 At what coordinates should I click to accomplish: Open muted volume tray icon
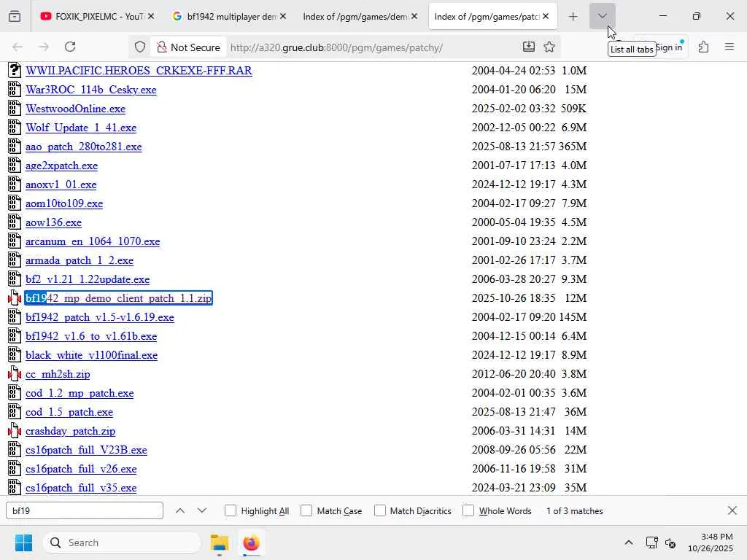point(670,542)
